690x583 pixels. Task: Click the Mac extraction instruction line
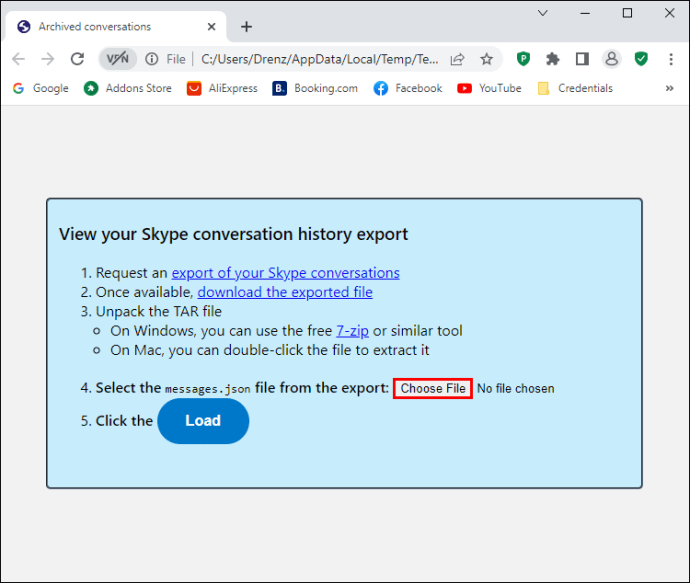(x=269, y=350)
